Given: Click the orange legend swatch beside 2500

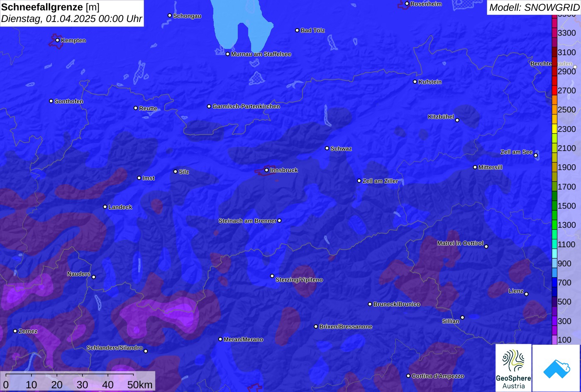Looking at the screenshot, I should click(554, 110).
